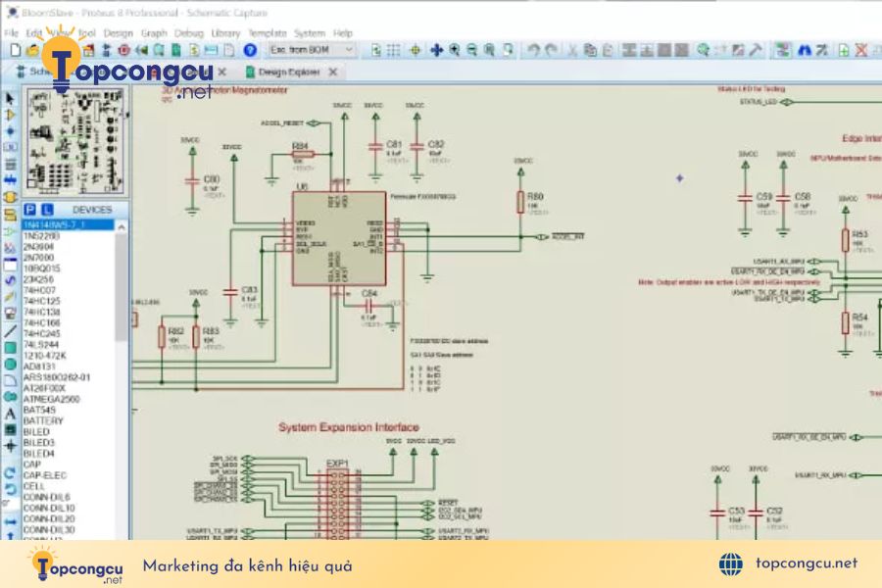Click the Library L button
The height and width of the screenshot is (588, 882).
pos(47,210)
